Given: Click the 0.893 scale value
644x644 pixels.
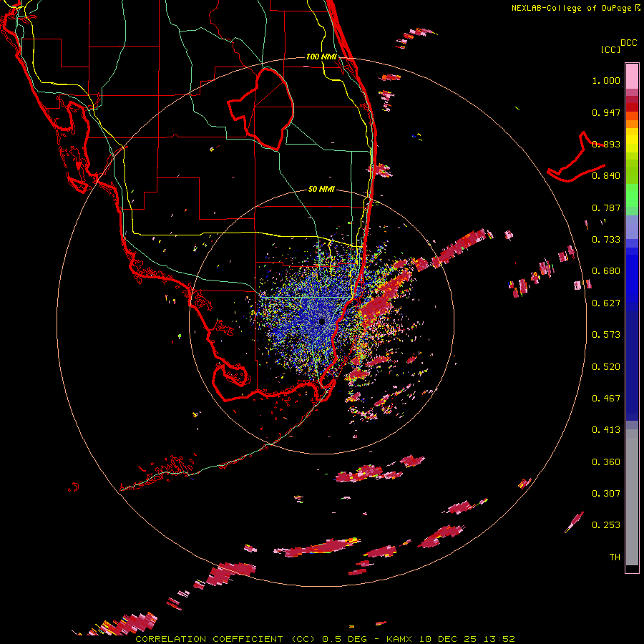Looking at the screenshot, I should [x=606, y=144].
